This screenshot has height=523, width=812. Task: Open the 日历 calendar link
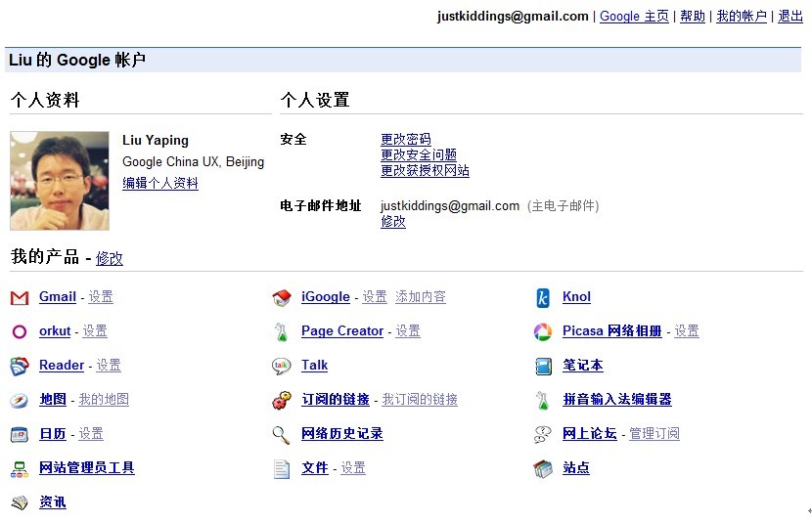pos(53,433)
